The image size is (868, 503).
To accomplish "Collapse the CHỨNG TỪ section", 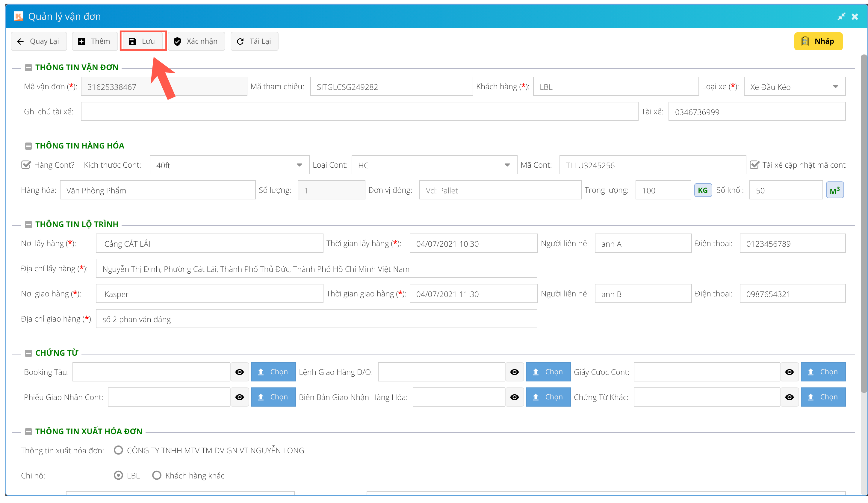I will [x=28, y=353].
